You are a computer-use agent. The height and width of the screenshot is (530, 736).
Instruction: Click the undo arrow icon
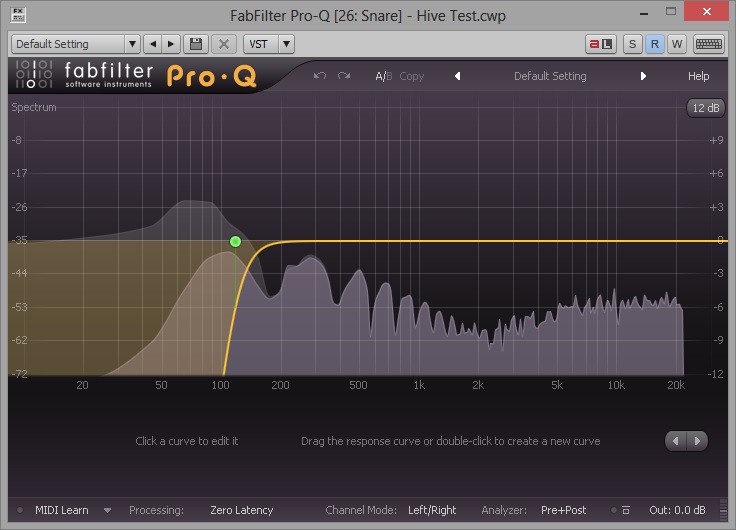click(x=320, y=76)
